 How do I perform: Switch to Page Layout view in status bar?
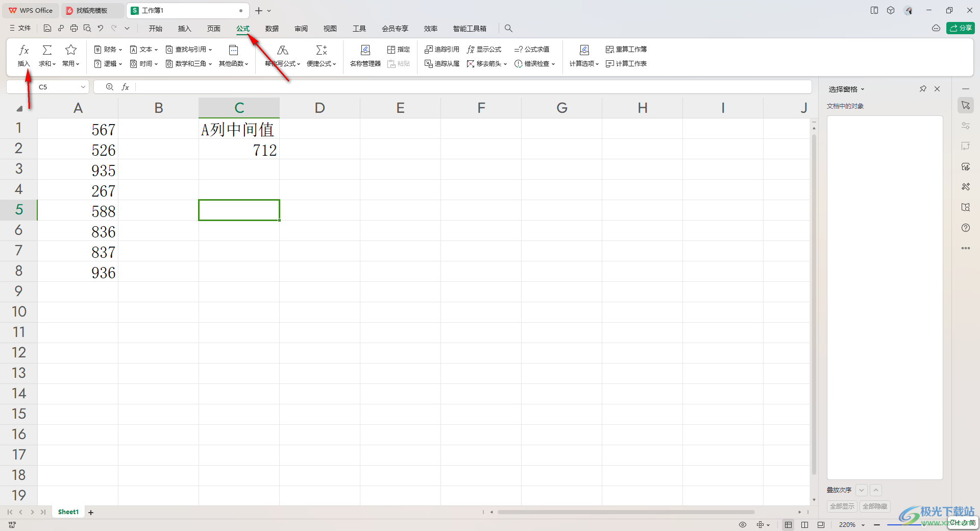click(x=821, y=525)
